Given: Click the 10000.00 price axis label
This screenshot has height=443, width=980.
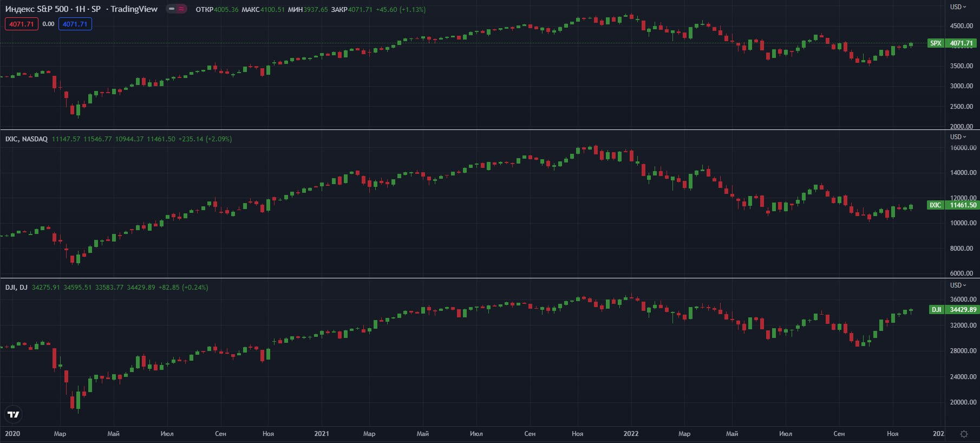Looking at the screenshot, I should coord(963,223).
